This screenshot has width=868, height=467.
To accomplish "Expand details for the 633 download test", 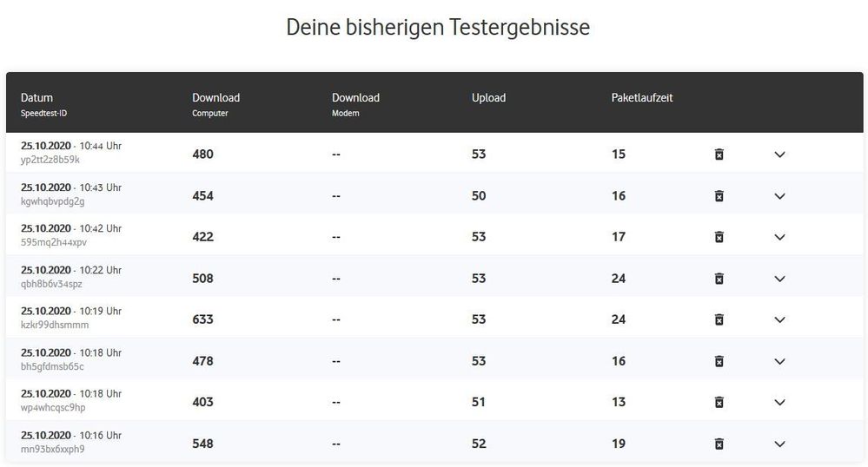I will 779,319.
